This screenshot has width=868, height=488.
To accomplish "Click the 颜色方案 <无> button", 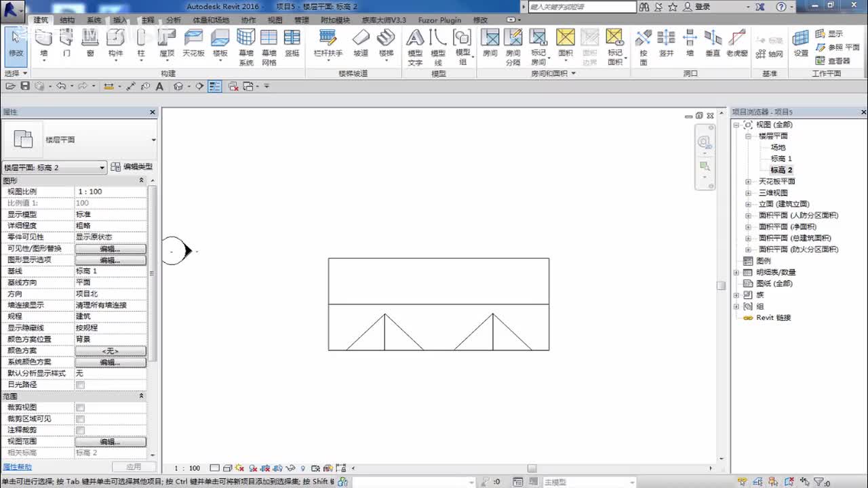I will (111, 351).
